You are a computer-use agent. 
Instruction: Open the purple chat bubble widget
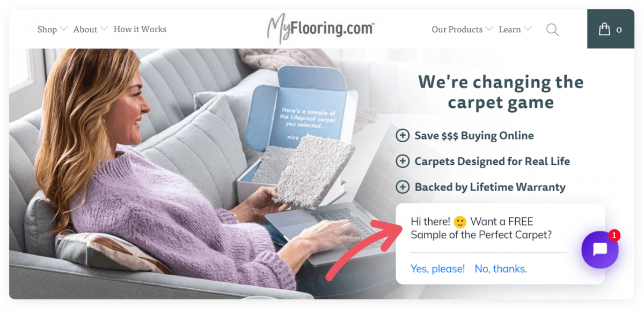point(600,250)
